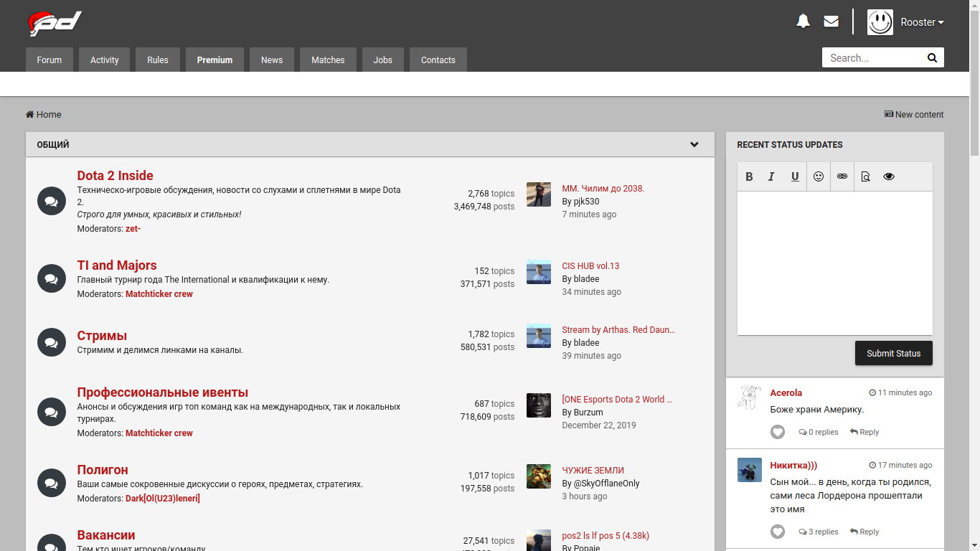This screenshot has height=551, width=980.
Task: Like Acerola's status with heart icon
Action: (x=778, y=432)
